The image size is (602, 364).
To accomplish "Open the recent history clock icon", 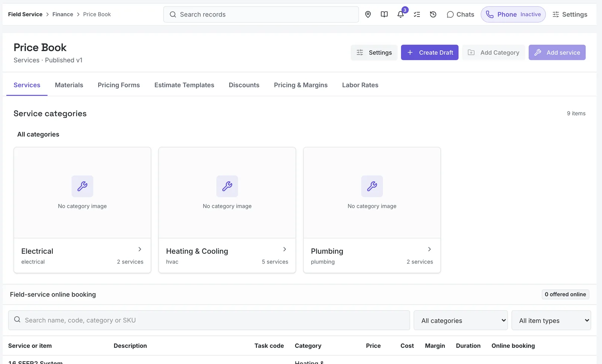I will click(x=433, y=14).
